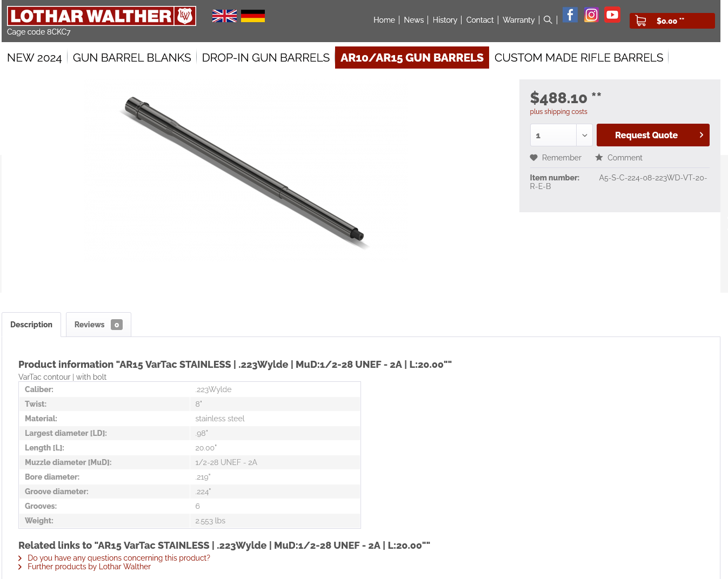Open the shopping cart showing $0.00
Viewport: 728px width, 579px height.
pos(672,21)
